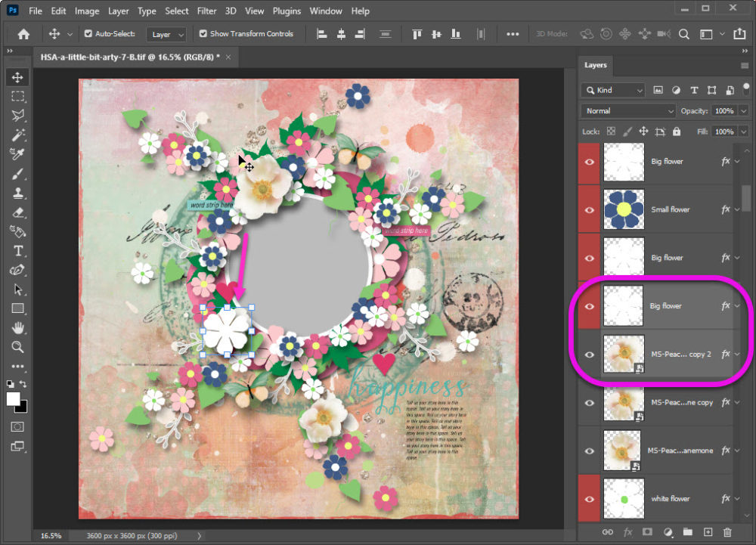Align horizontal centers icon

point(341,34)
